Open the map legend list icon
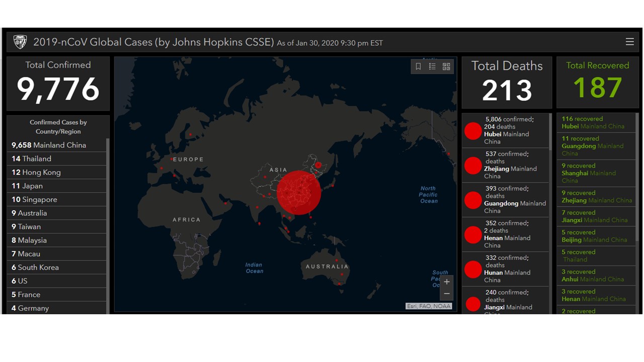This screenshot has height=362, width=644. tap(432, 66)
